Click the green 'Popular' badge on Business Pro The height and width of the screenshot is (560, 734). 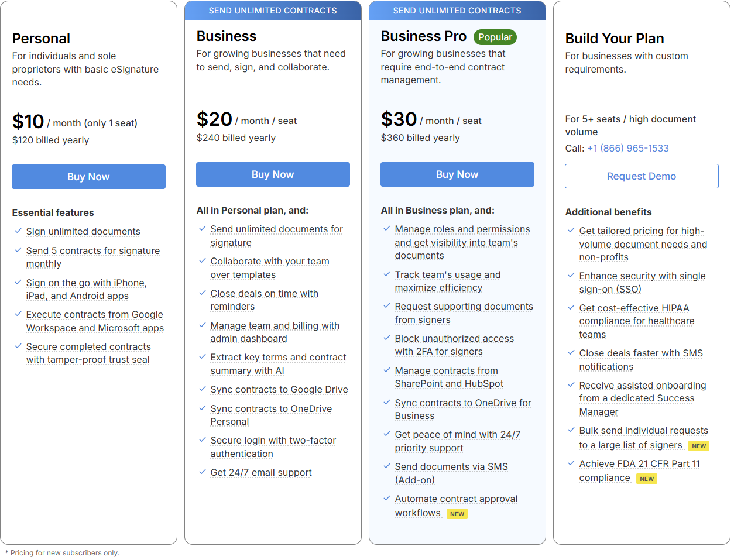495,37
